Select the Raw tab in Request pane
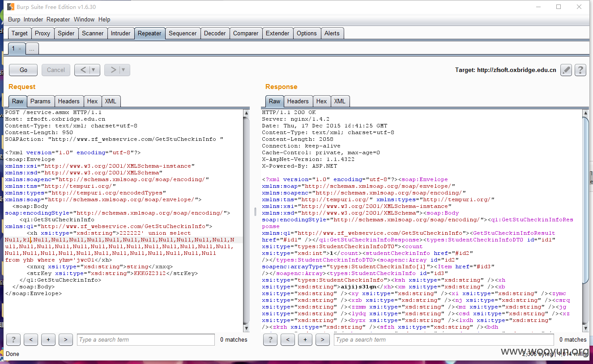The image size is (593, 364). tap(18, 101)
